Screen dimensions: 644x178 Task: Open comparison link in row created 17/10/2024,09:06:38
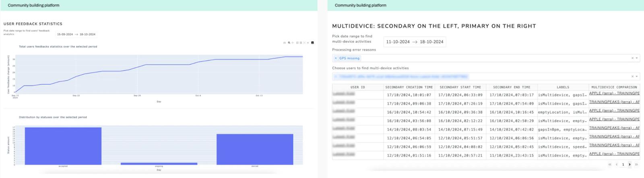click(x=614, y=102)
